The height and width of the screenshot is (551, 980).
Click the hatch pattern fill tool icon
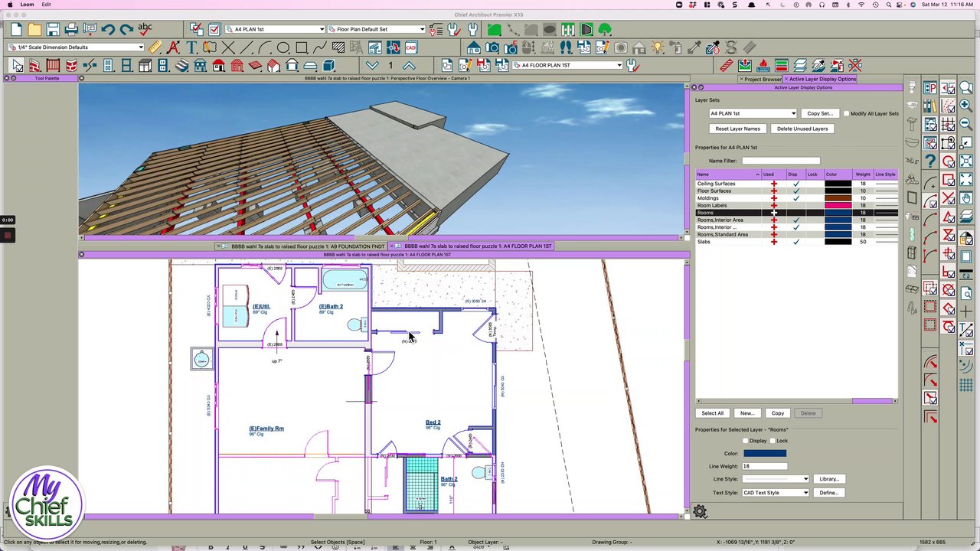[x=338, y=47]
